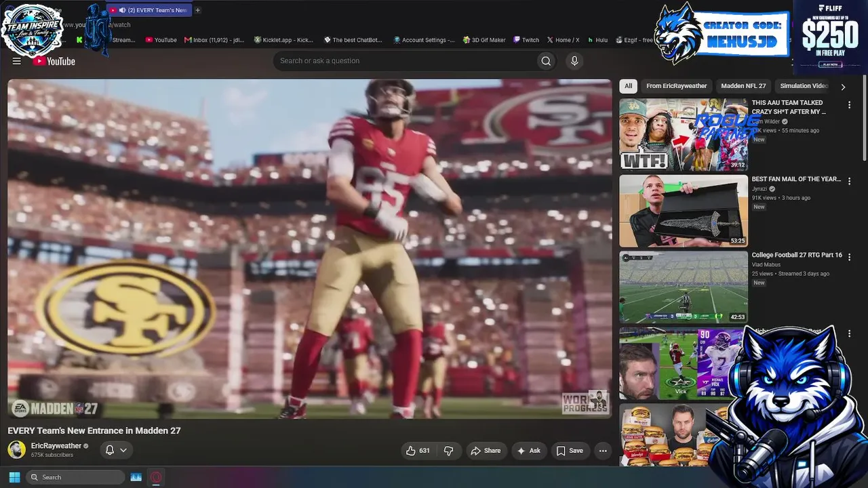Open the YouTube hamburger guide menu
Screen dimensions: 868x488
[x=16, y=61]
